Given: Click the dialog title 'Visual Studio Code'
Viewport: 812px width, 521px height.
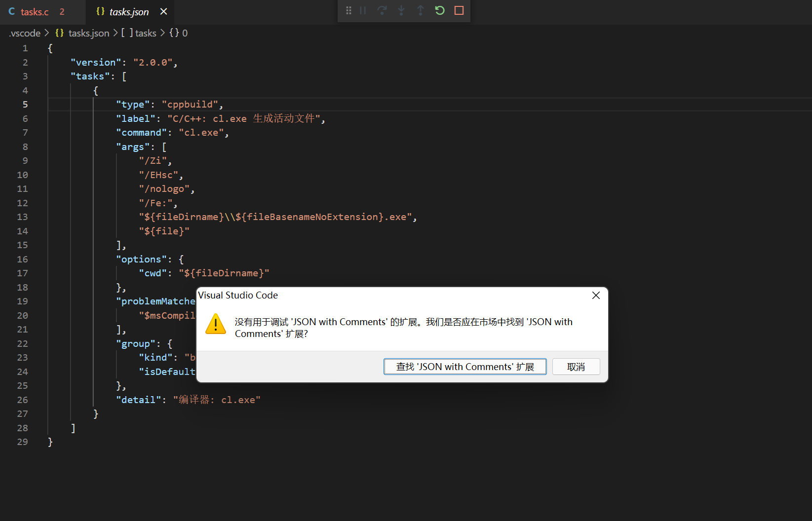Looking at the screenshot, I should tap(238, 295).
